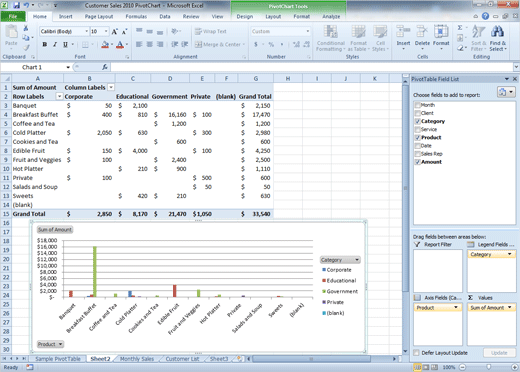Open the Name Box dropdown arrow
Screen dimensions: 520x372
point(68,67)
